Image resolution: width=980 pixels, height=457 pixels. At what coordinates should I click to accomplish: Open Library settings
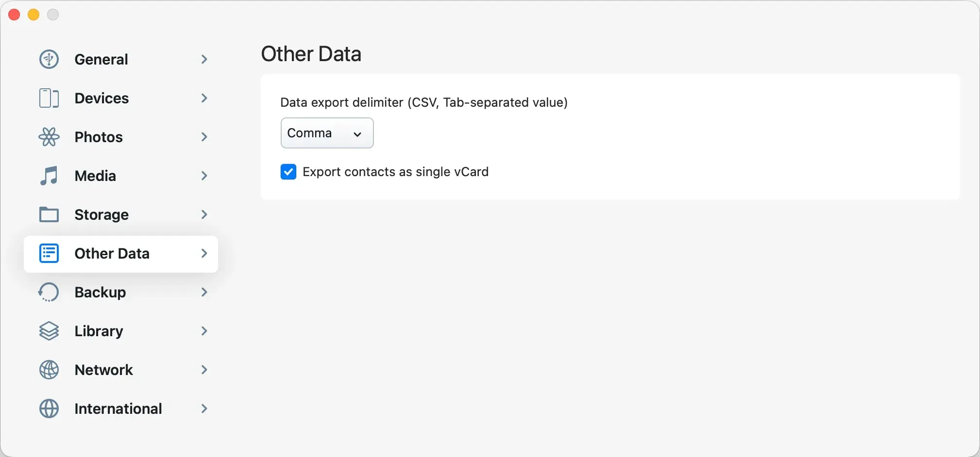98,331
